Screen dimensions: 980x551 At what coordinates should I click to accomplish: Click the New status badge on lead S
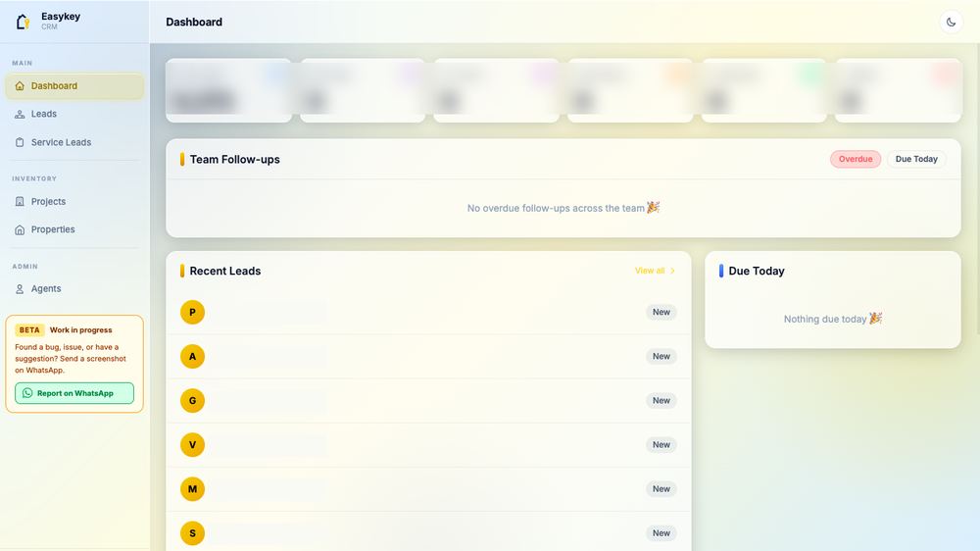point(661,533)
